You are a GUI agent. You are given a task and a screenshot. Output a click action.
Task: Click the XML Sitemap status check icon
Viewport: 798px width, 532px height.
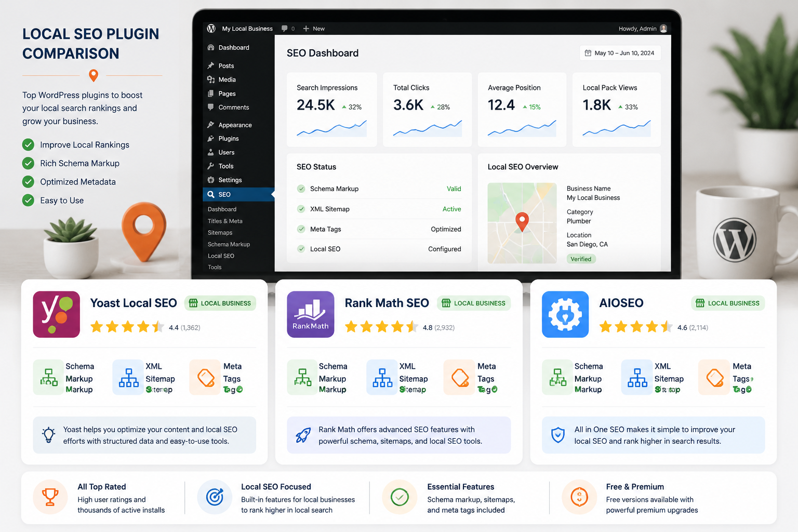tap(301, 209)
